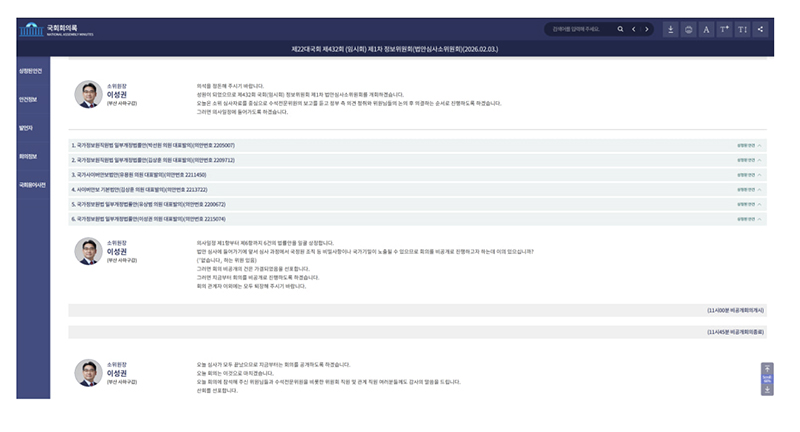
Task: Click the magnifier search icon
Action: [620, 29]
